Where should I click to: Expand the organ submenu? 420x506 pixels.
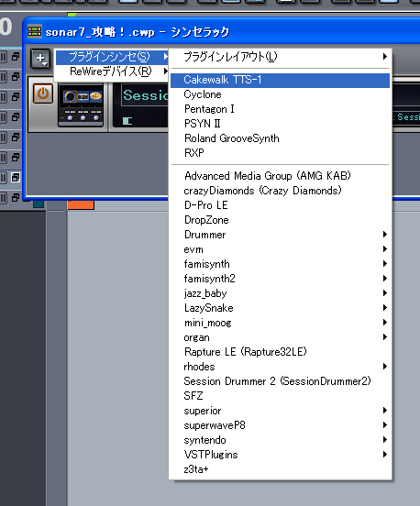(x=281, y=337)
